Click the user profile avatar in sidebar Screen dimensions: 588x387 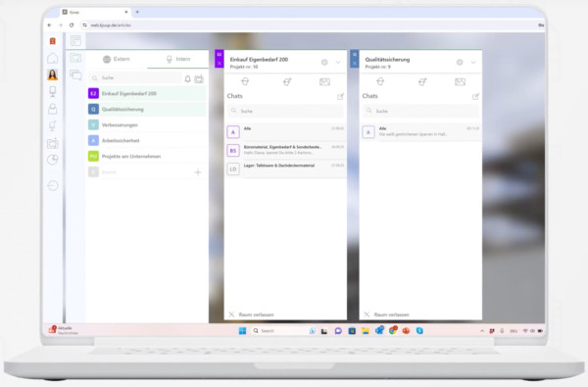pyautogui.click(x=53, y=74)
